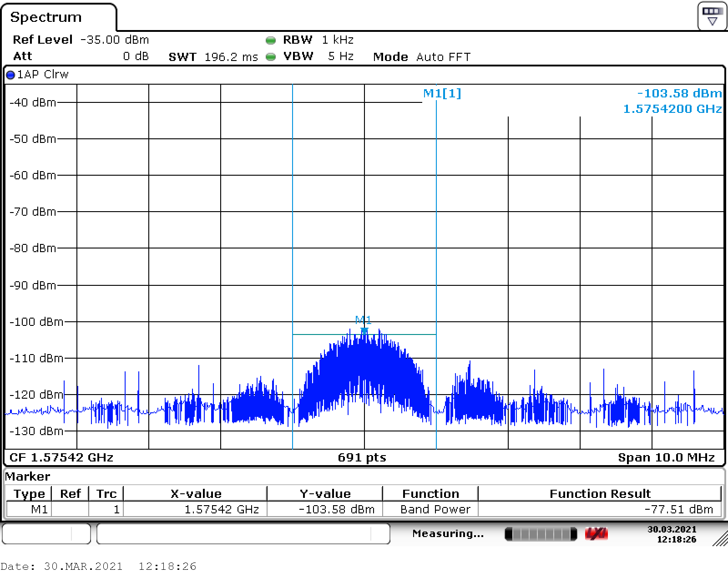Click the Band Power function cell
The width and height of the screenshot is (728, 588).
(x=435, y=509)
